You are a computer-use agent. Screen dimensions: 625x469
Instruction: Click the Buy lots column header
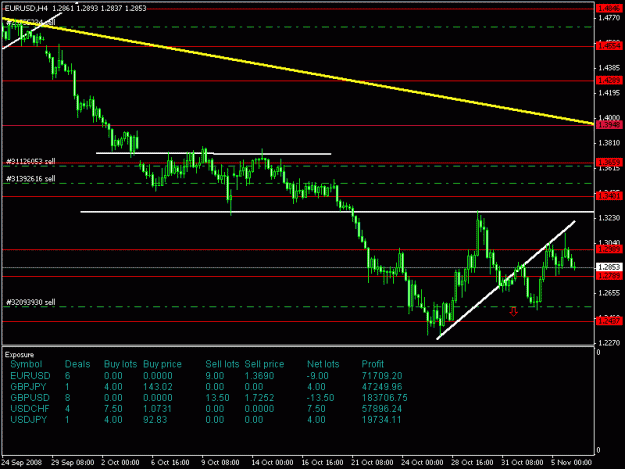coord(120,364)
